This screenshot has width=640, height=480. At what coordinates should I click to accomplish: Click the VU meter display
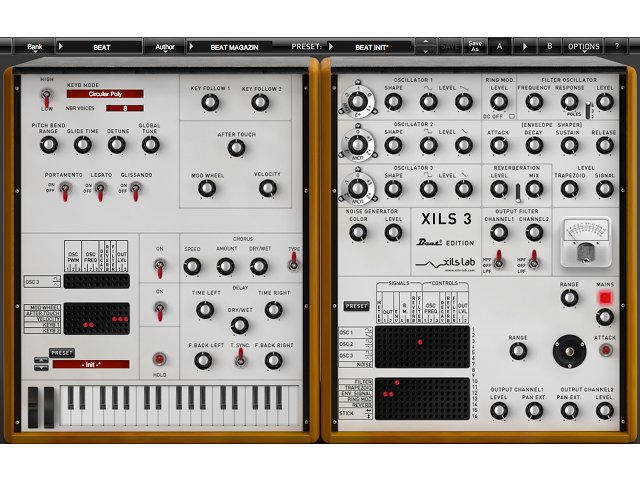586,242
